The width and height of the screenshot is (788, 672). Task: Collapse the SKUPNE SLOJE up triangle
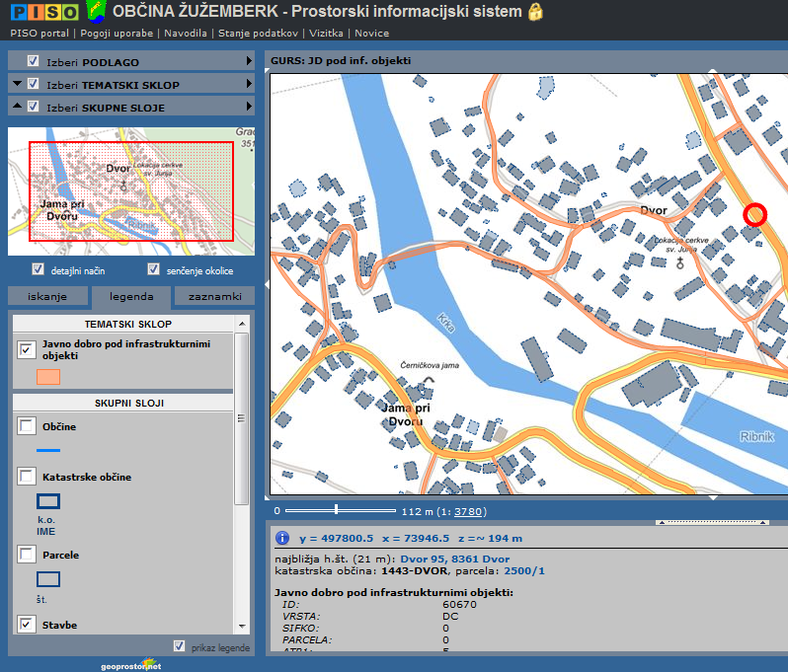(18, 107)
